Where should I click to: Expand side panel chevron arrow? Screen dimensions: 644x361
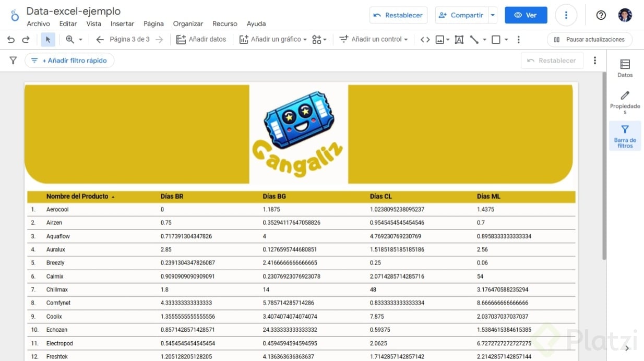point(627,348)
